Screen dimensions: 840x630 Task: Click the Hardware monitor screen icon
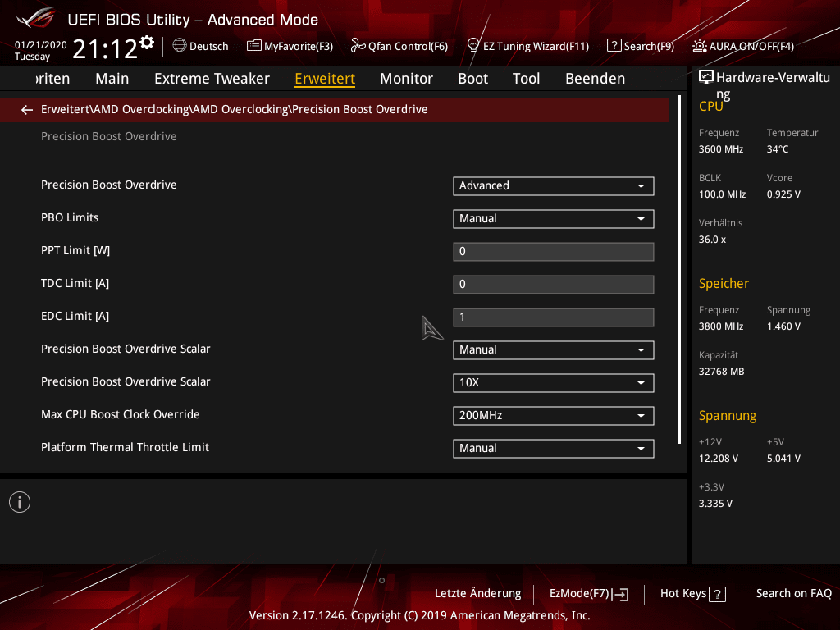point(706,78)
